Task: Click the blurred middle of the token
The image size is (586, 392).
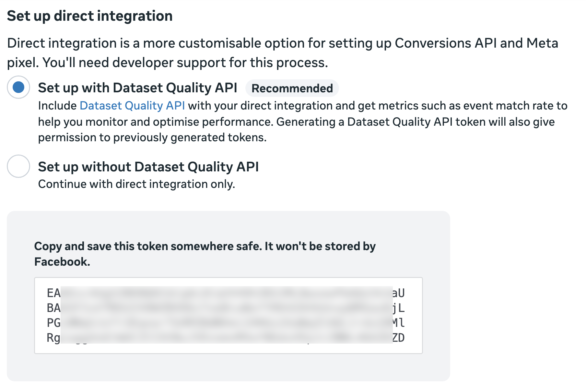Action: coord(227,315)
